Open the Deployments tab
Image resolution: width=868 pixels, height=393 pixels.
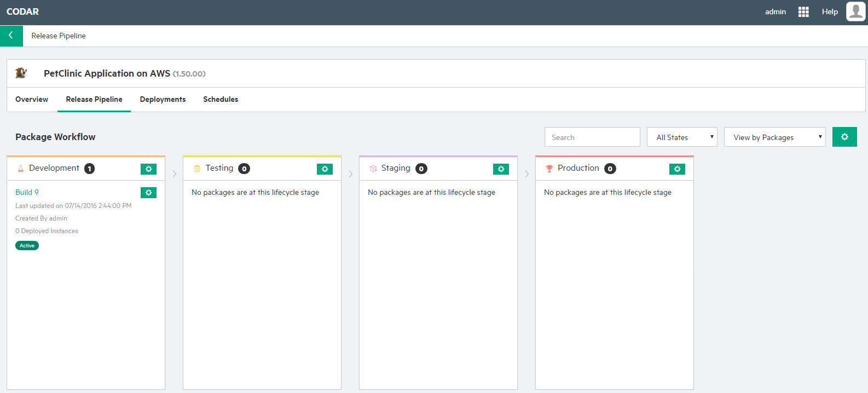pyautogui.click(x=163, y=99)
